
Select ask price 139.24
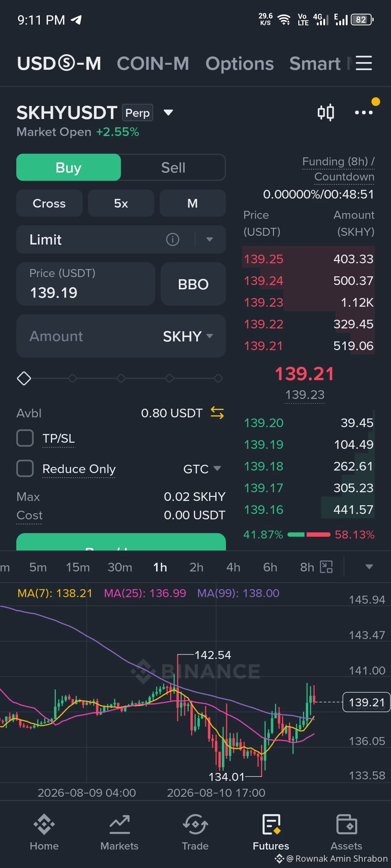click(x=264, y=281)
